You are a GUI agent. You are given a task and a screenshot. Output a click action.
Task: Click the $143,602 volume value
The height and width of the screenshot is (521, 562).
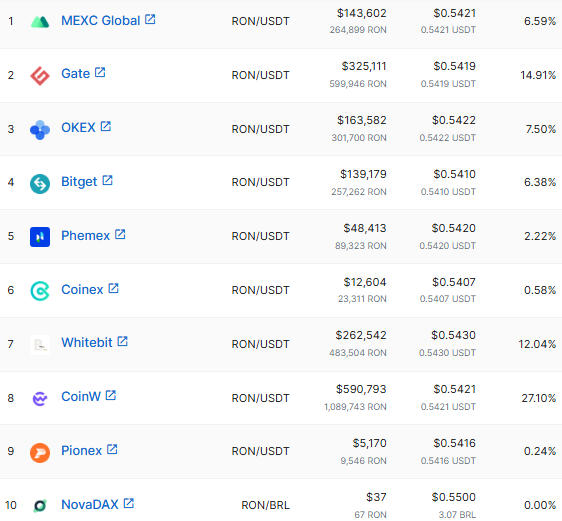pos(362,13)
